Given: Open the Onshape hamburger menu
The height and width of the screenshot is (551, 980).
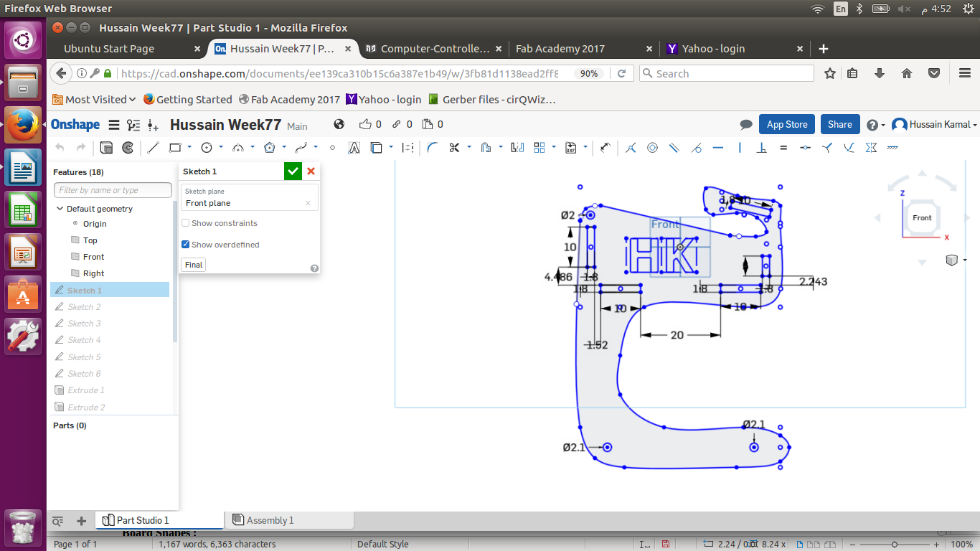Looking at the screenshot, I should coord(113,125).
